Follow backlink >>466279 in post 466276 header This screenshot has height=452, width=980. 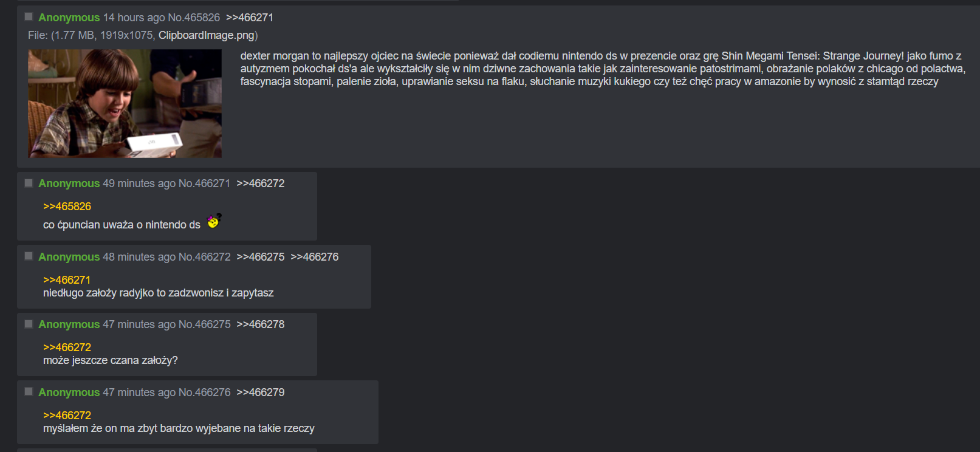[261, 392]
